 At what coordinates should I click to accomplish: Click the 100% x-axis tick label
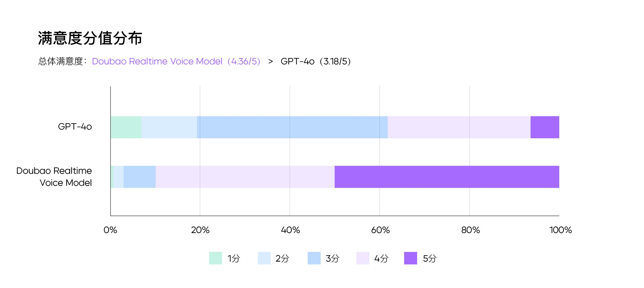(560, 230)
